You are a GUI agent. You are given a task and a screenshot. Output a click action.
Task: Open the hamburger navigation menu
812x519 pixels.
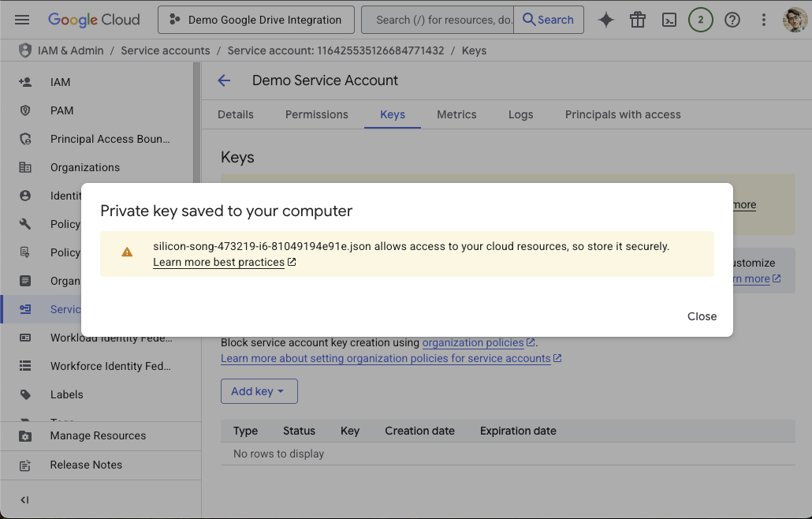(x=22, y=20)
